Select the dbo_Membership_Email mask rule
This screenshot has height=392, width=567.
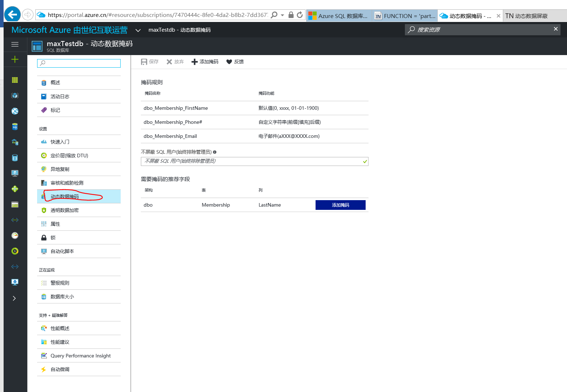tap(255, 136)
